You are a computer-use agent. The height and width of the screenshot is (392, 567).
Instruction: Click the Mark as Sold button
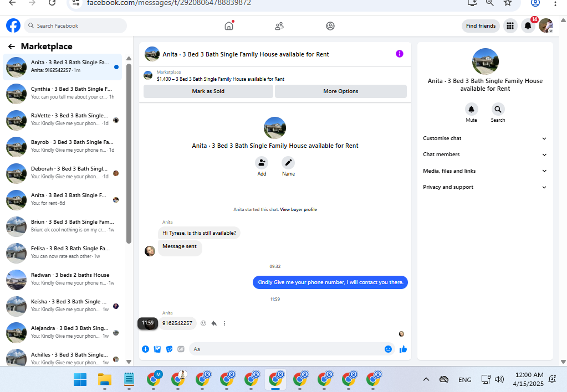pos(208,91)
